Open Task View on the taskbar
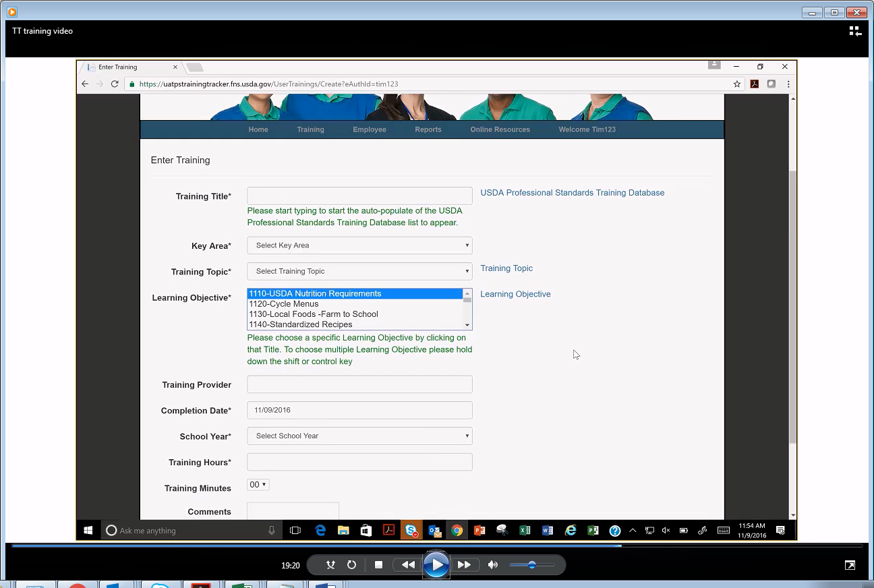This screenshot has width=874, height=588. (295, 531)
